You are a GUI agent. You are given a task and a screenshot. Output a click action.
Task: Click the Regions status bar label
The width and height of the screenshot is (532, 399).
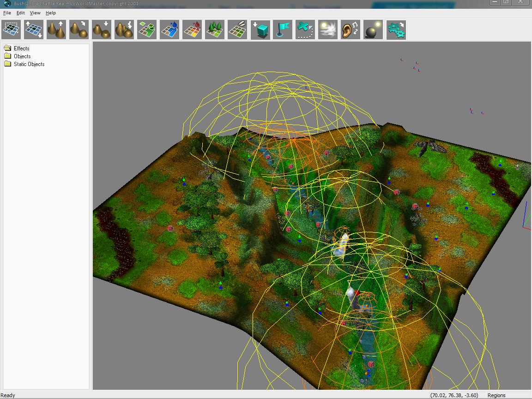[496, 395]
